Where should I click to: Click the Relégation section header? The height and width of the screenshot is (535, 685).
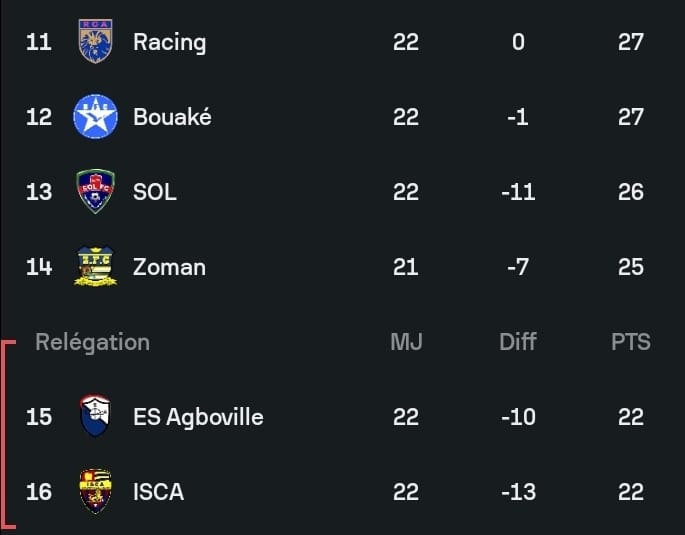[x=92, y=342]
